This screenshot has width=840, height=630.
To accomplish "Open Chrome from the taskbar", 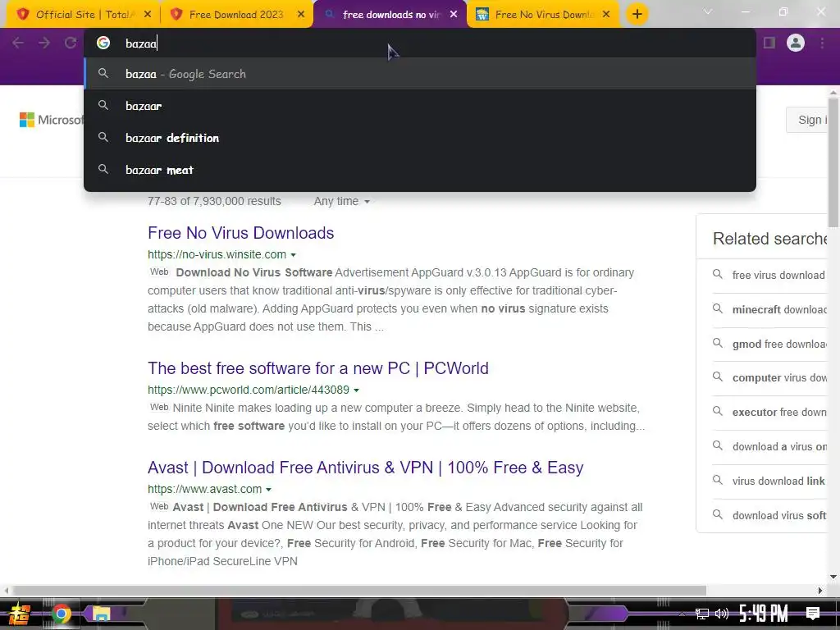I will (x=61, y=614).
